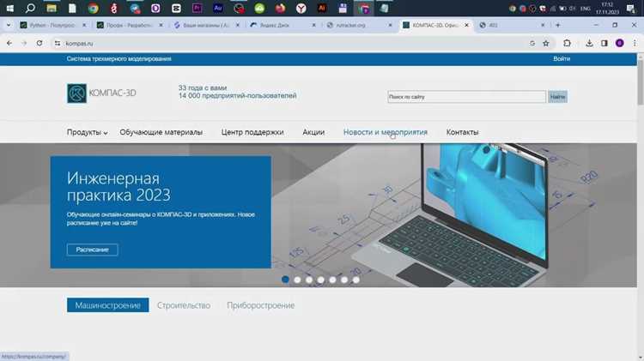Select the seventh carousel slide dot
The image size is (644, 361).
tap(356, 280)
